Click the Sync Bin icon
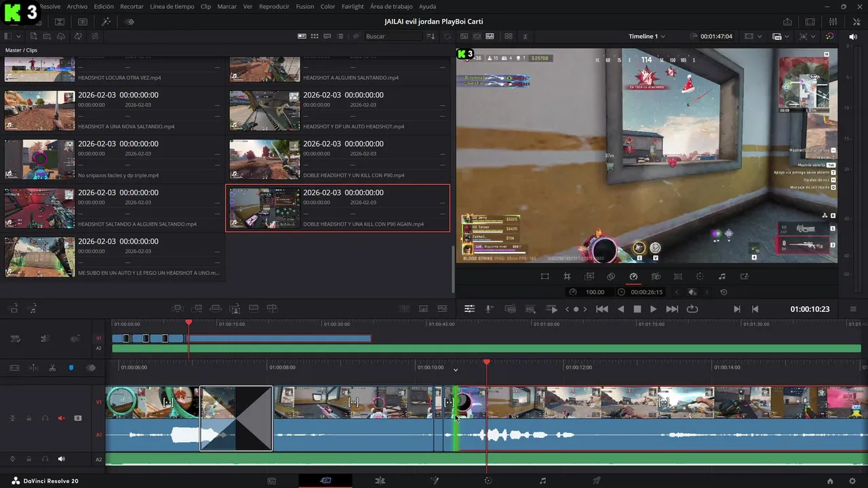 79,36
